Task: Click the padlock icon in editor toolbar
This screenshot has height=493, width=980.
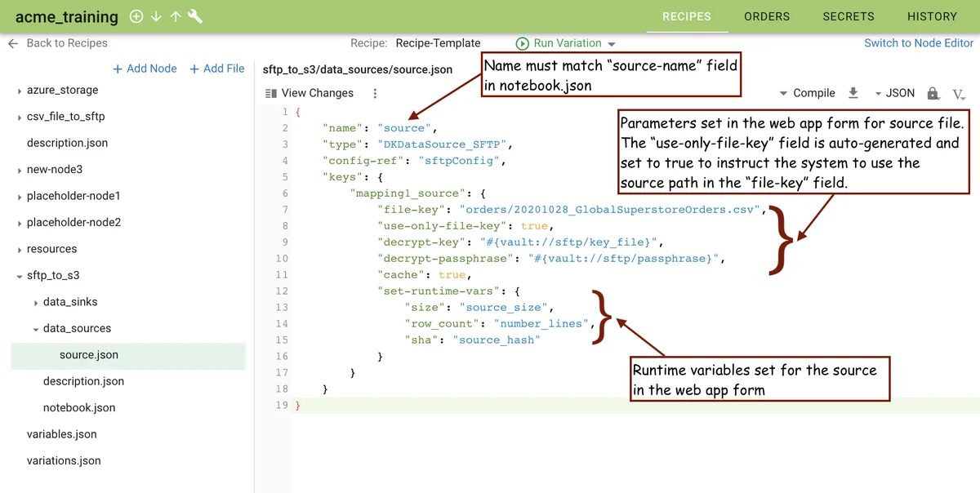Action: pyautogui.click(x=933, y=93)
